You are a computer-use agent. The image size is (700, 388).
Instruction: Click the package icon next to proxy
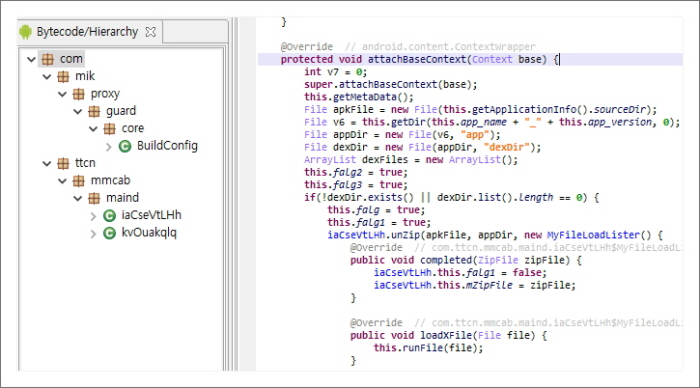[x=79, y=94]
